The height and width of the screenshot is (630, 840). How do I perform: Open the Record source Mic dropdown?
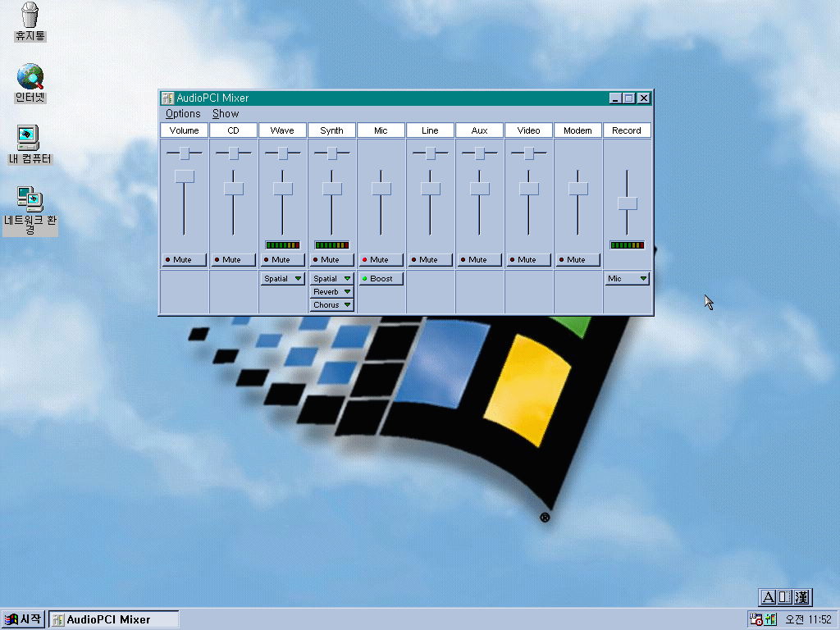click(x=628, y=279)
